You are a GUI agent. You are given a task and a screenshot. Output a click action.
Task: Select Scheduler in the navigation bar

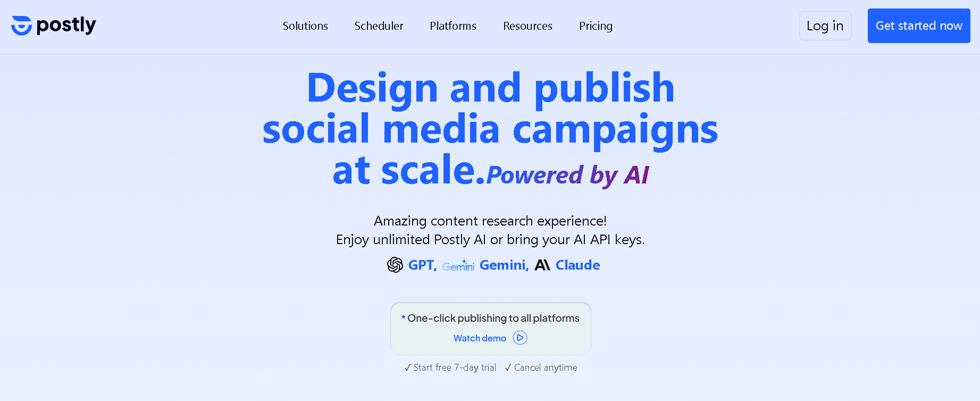[379, 26]
